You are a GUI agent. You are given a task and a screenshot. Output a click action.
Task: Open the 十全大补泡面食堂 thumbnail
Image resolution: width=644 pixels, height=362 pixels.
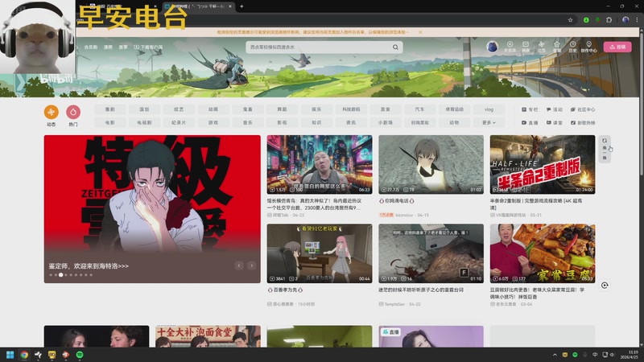(x=208, y=336)
